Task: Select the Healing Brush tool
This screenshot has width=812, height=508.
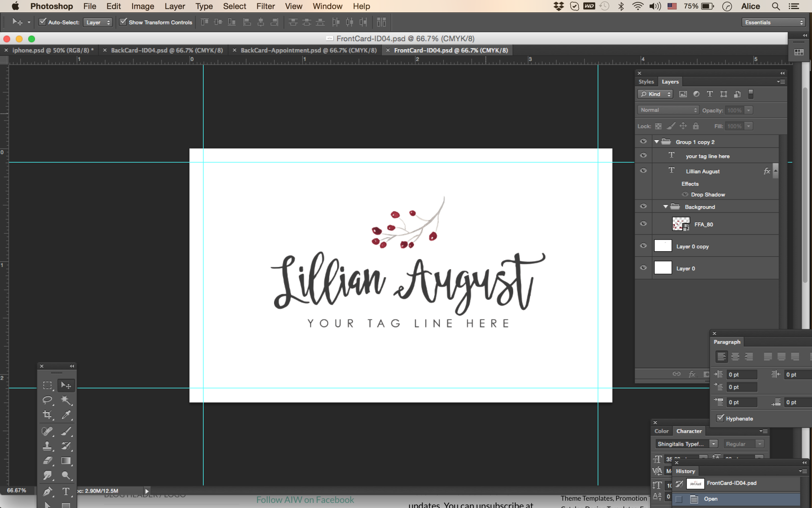Action: pos(47,431)
